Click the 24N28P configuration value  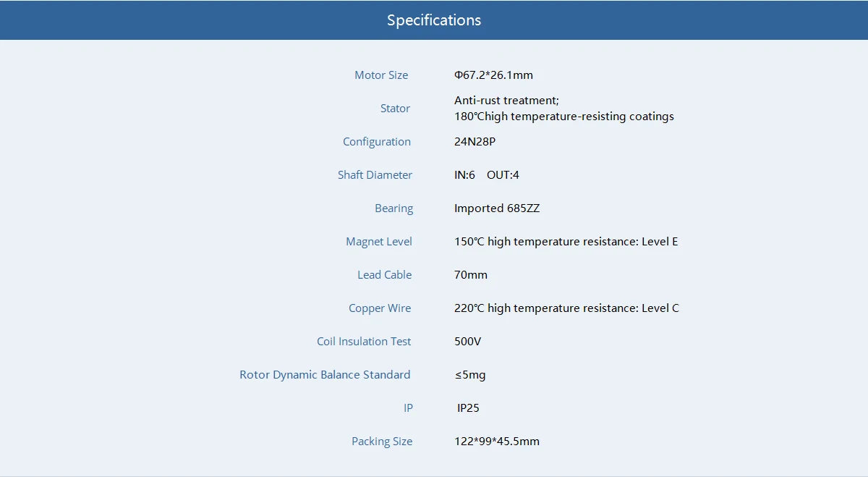pyautogui.click(x=475, y=142)
